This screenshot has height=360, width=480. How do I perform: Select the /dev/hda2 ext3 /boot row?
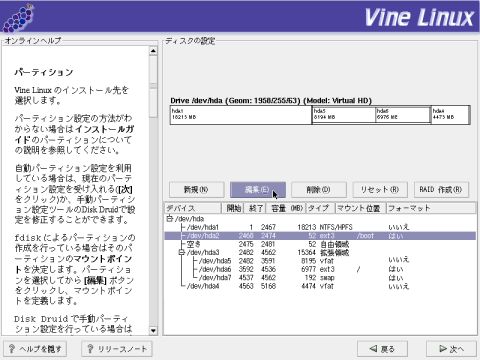[320, 236]
